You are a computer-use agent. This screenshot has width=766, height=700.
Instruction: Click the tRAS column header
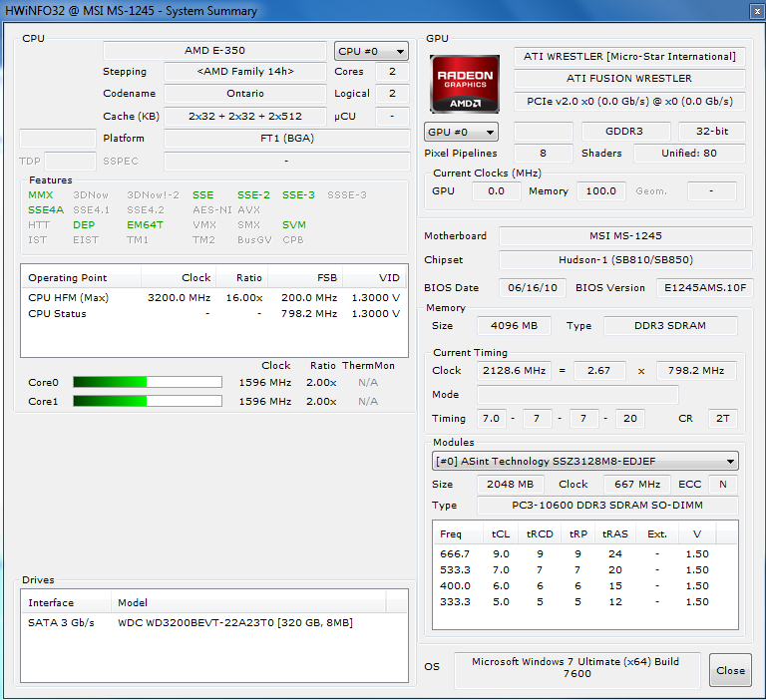614,533
